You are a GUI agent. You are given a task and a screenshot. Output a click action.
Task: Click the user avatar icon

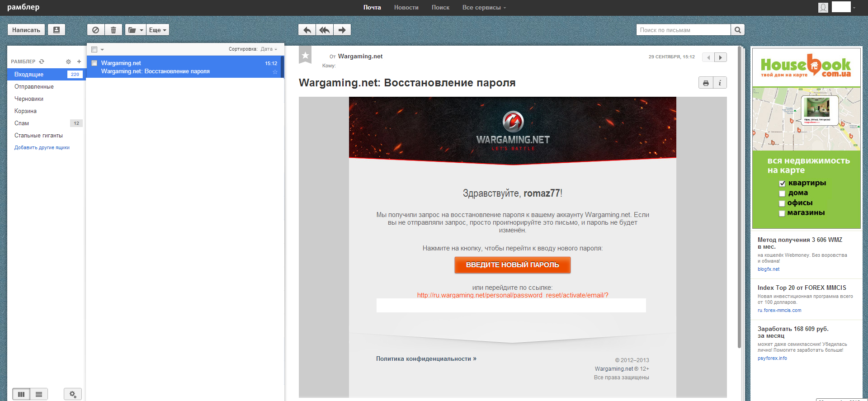(x=823, y=7)
